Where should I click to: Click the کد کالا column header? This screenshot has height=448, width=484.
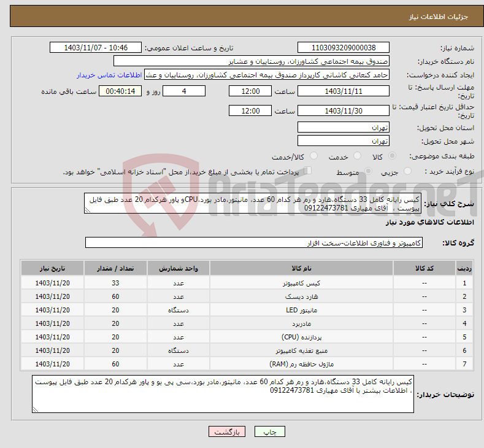pyautogui.click(x=424, y=268)
